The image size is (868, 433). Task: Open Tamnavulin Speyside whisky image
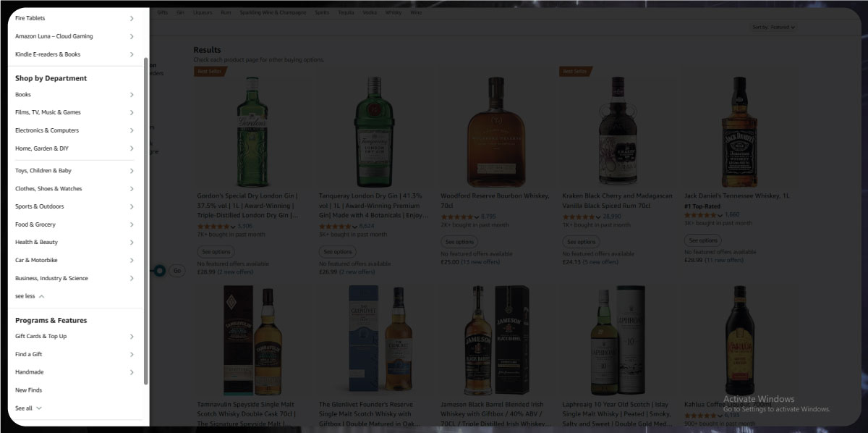coord(252,340)
